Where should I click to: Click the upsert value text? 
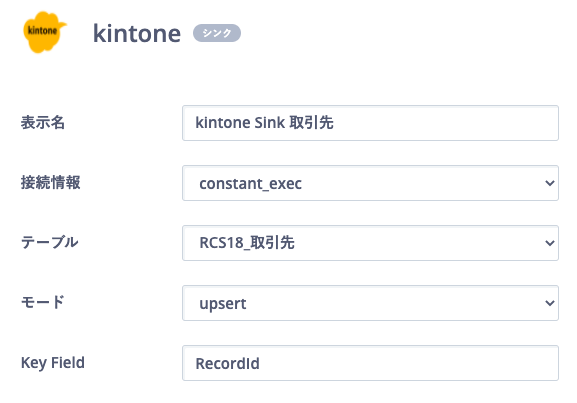223,304
